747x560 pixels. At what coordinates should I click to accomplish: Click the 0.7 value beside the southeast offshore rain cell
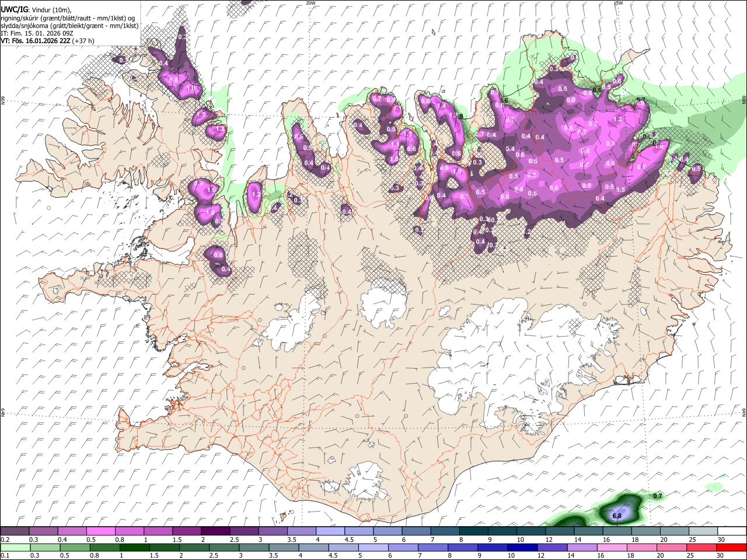tap(658, 496)
